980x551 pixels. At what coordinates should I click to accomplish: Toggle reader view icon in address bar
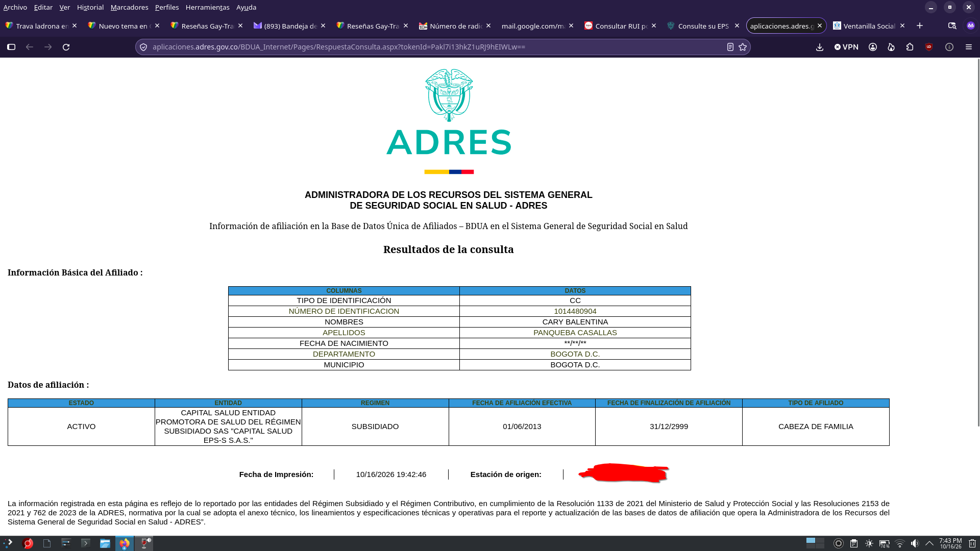[x=730, y=47]
